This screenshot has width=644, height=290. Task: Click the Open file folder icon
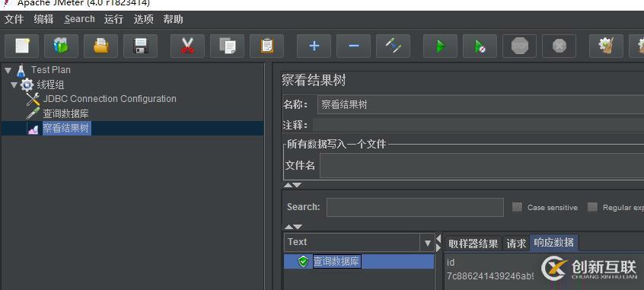pyautogui.click(x=100, y=46)
